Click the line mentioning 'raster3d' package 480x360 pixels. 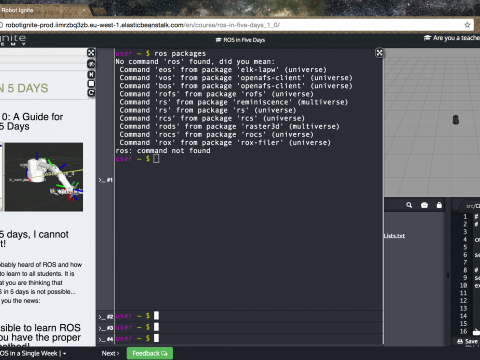coord(229,126)
